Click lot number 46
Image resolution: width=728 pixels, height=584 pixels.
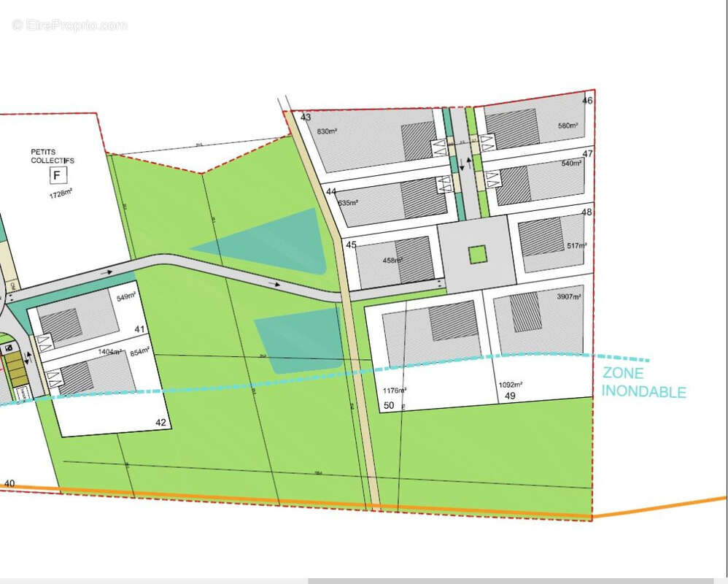pyautogui.click(x=587, y=100)
